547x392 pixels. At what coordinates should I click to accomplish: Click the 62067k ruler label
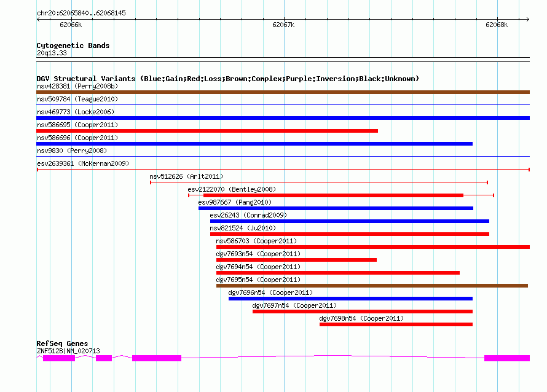(283, 25)
